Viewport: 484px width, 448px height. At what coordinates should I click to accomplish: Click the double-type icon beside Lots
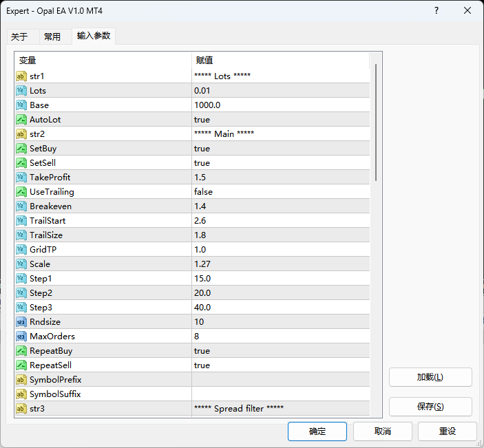(x=21, y=91)
